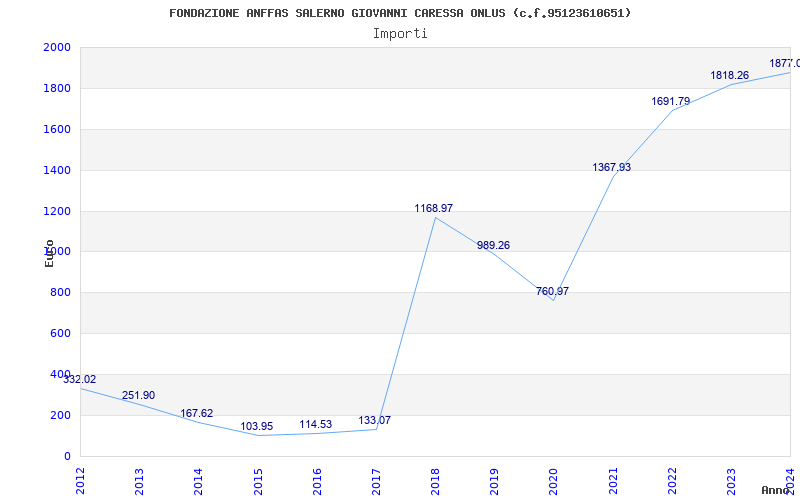
Task: Click the 2017 year tick label
Action: click(376, 482)
